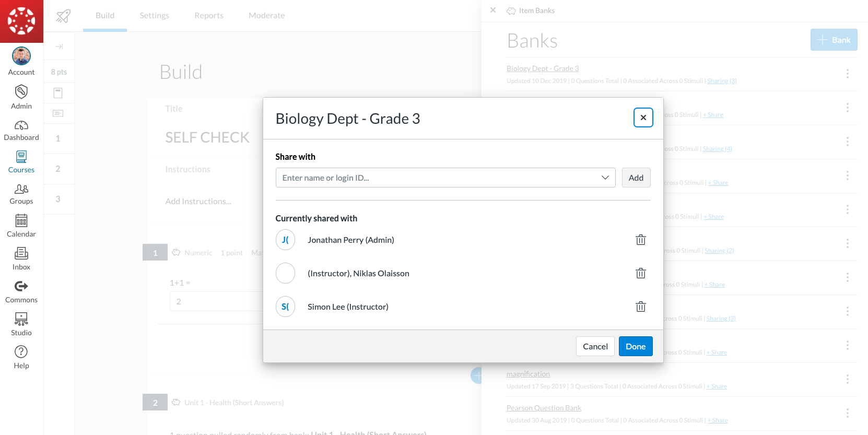Open Studio in the sidebar
The image size is (868, 435).
pyautogui.click(x=21, y=325)
